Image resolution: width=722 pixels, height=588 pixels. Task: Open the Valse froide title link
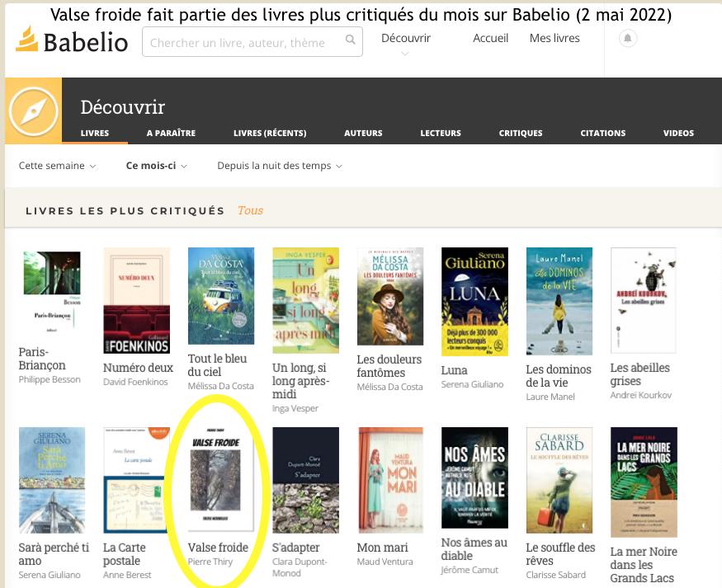click(218, 548)
